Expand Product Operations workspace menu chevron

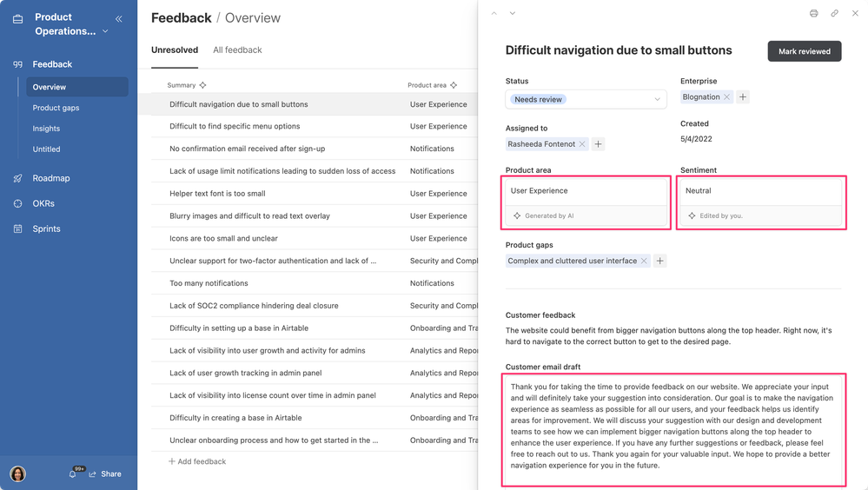pyautogui.click(x=105, y=31)
